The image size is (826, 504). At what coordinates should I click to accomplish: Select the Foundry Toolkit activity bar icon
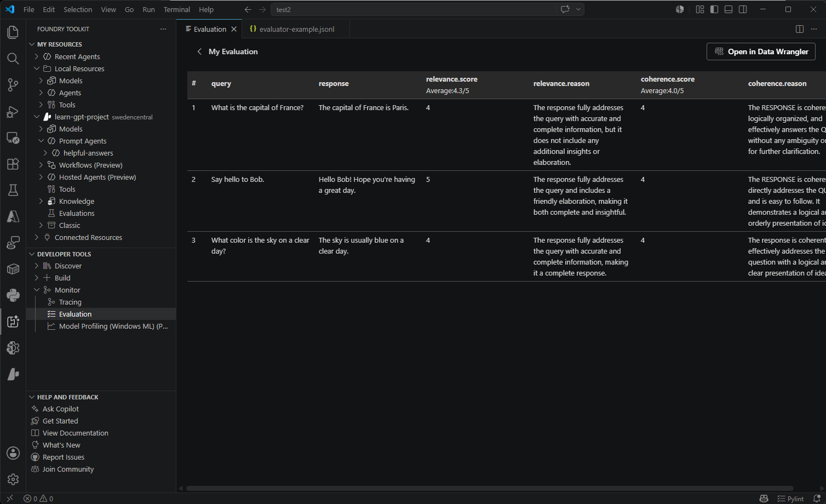[x=13, y=322]
